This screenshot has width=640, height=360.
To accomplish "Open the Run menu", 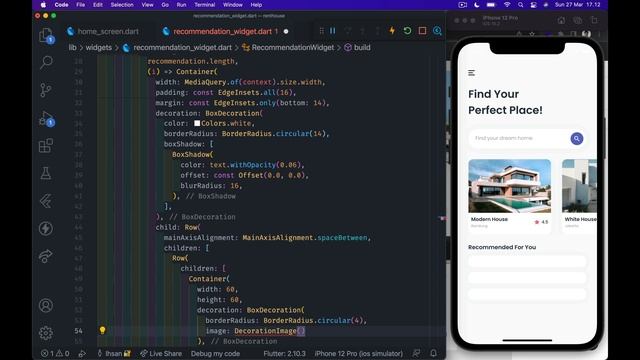I will coord(181,5).
